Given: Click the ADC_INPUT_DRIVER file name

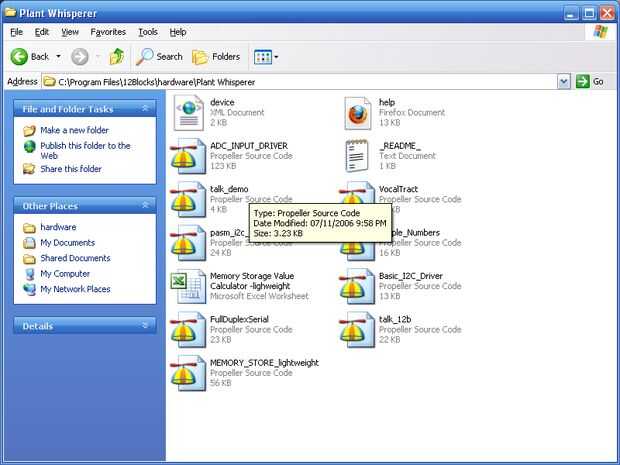Looking at the screenshot, I should (249, 146).
